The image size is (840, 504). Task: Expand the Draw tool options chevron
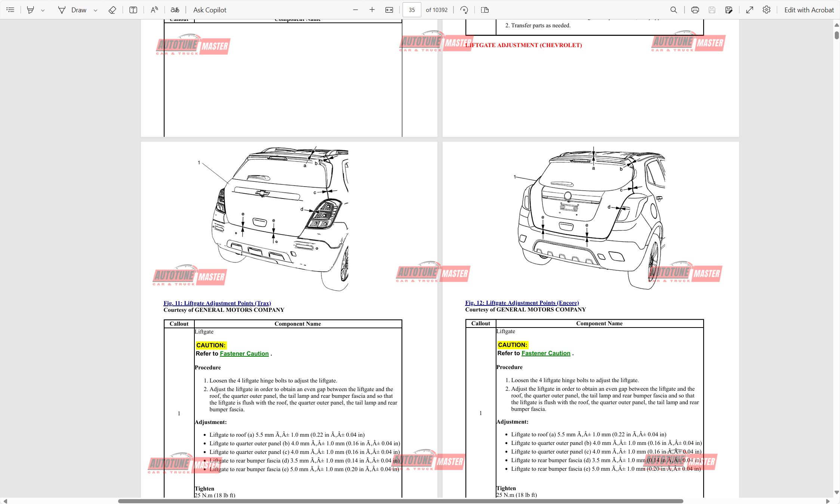point(96,10)
